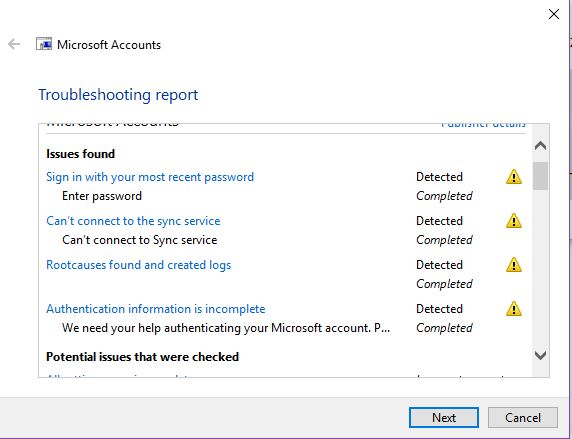
Task: Click the scrollbar up arrow
Action: point(540,146)
